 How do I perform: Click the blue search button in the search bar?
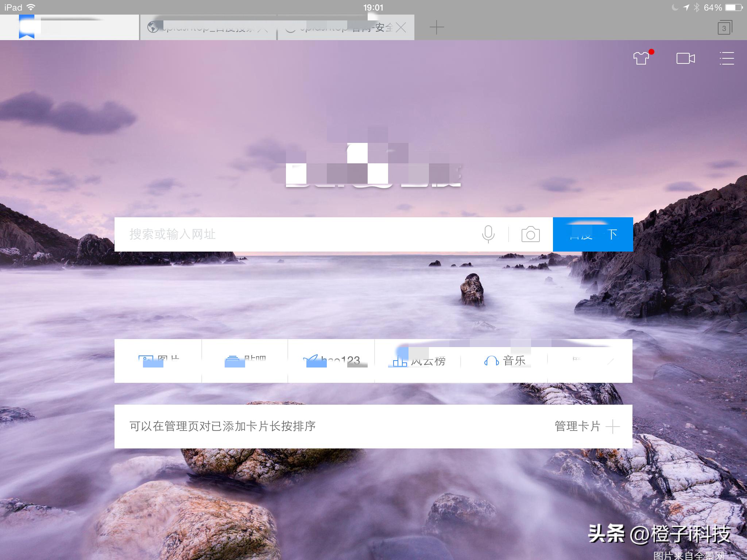593,235
